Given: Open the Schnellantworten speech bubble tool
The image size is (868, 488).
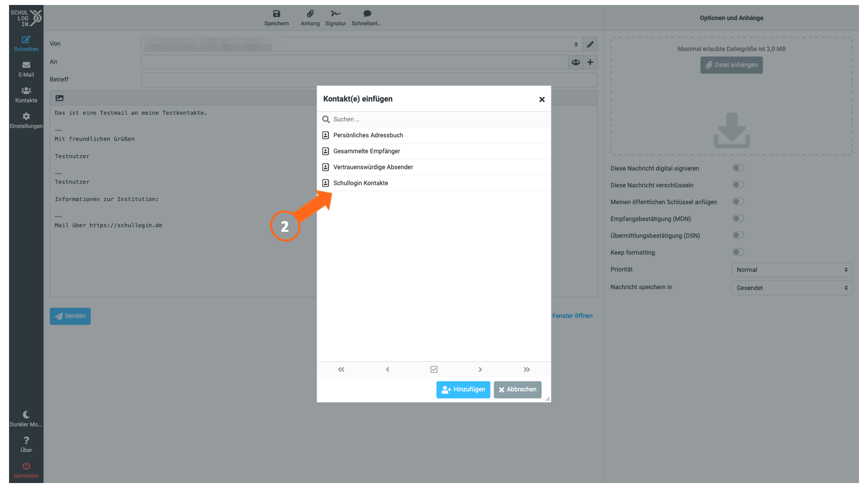Looking at the screenshot, I should click(367, 18).
